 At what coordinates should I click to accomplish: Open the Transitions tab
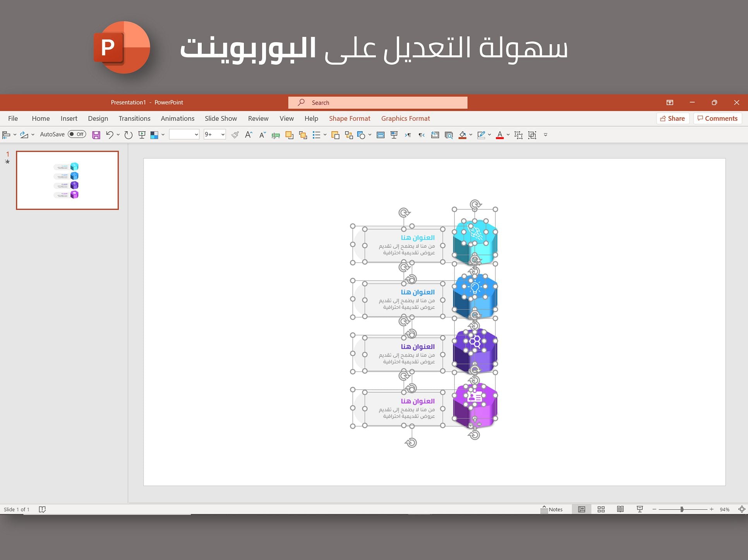tap(134, 118)
